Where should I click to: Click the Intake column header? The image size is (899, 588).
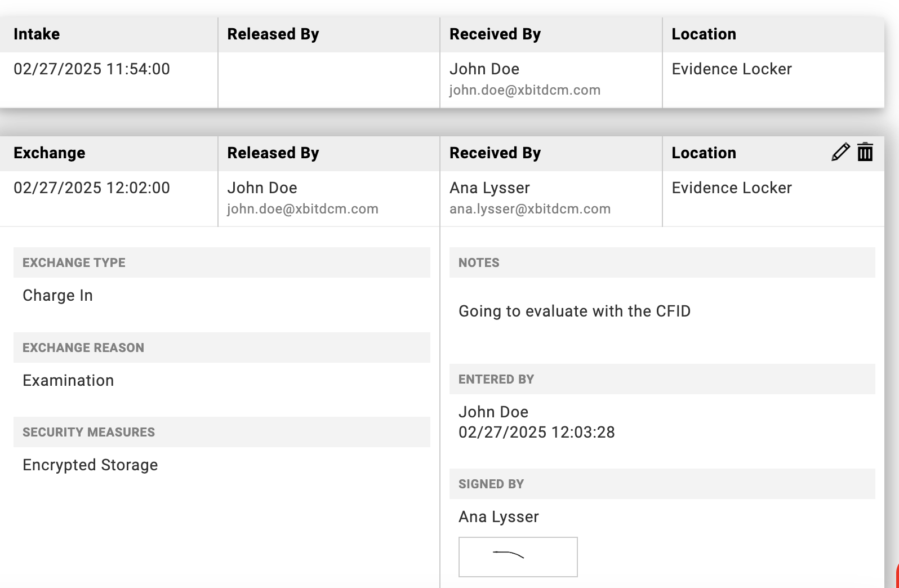(37, 34)
